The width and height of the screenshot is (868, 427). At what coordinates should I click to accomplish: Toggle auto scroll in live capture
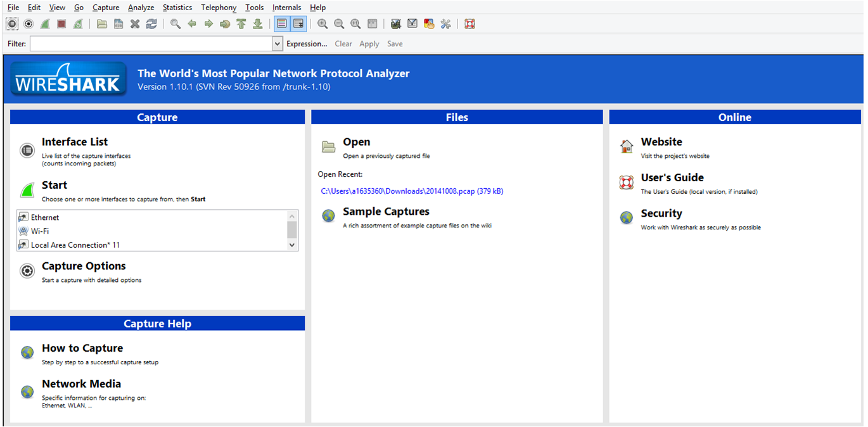[x=298, y=24]
